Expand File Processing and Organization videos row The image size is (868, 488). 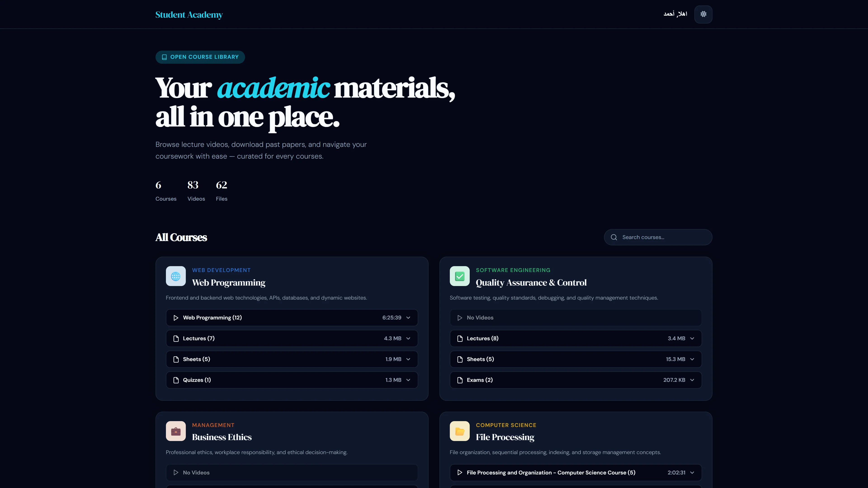point(576,472)
